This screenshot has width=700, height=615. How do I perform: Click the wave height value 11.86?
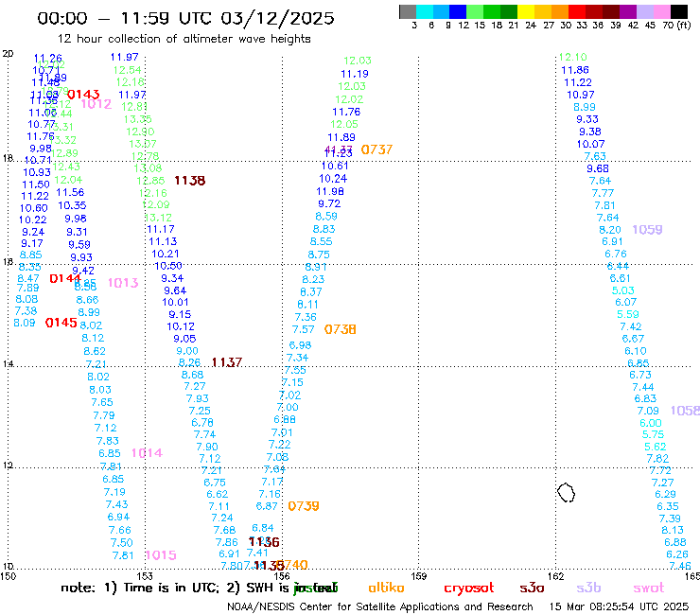click(575, 70)
